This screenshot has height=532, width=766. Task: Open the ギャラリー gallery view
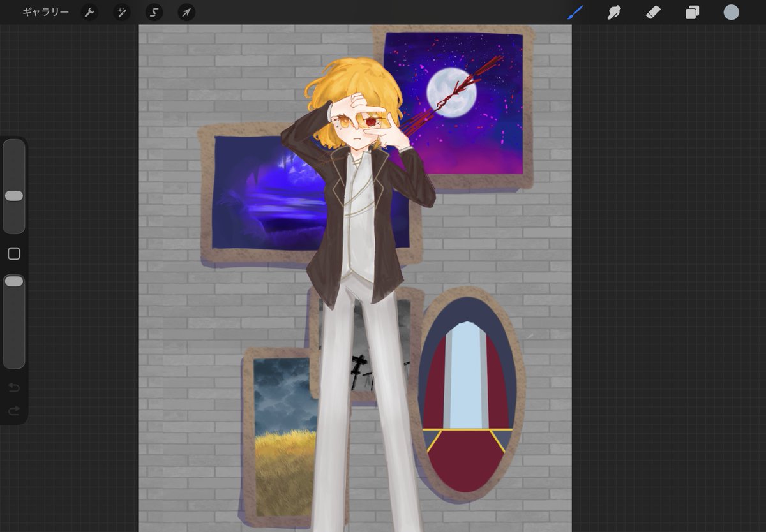(45, 12)
